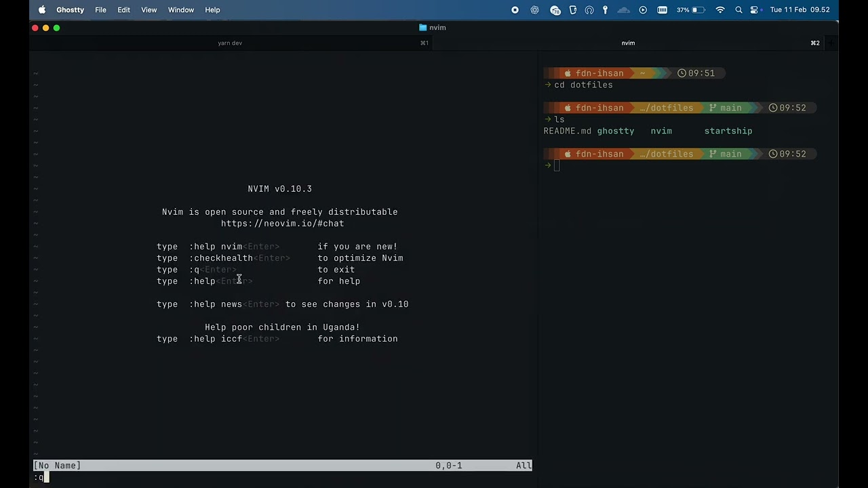
Task: Click the ~ path segment in first prompt
Action: 642,73
